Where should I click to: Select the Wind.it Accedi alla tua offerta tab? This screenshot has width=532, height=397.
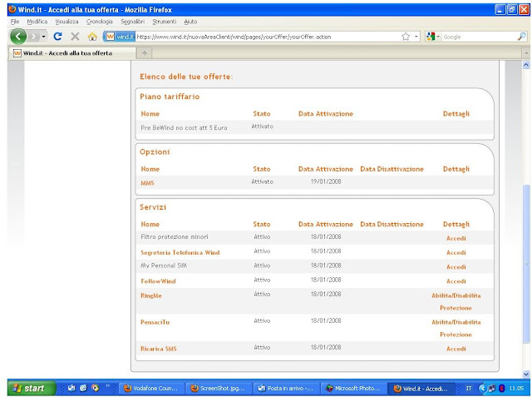coord(71,53)
